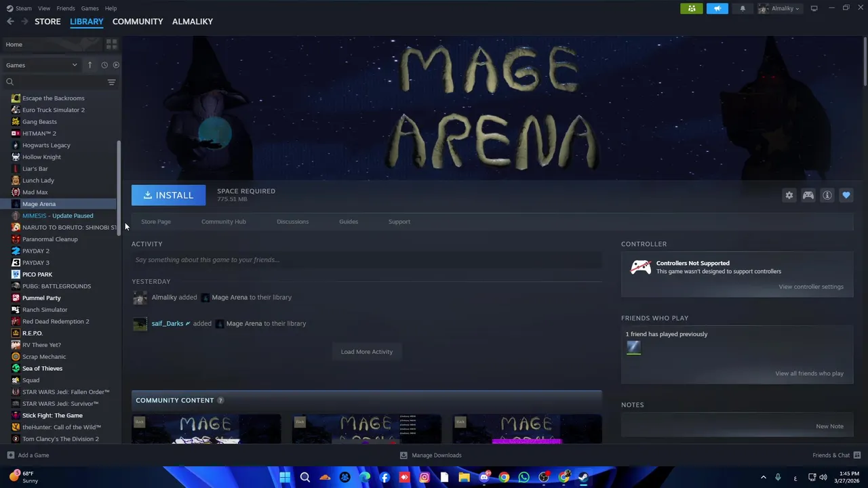Open taskbar Search icon

(305, 477)
